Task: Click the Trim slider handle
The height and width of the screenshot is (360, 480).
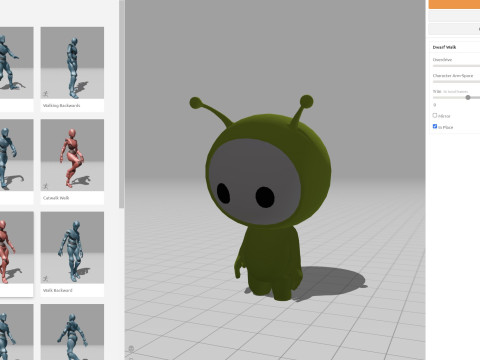Action: pos(468,97)
